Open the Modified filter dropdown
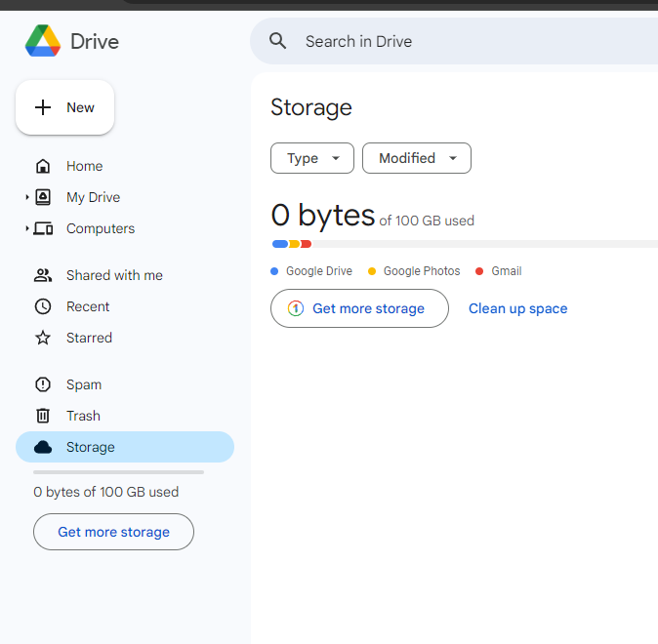This screenshot has height=644, width=658. pyautogui.click(x=417, y=158)
